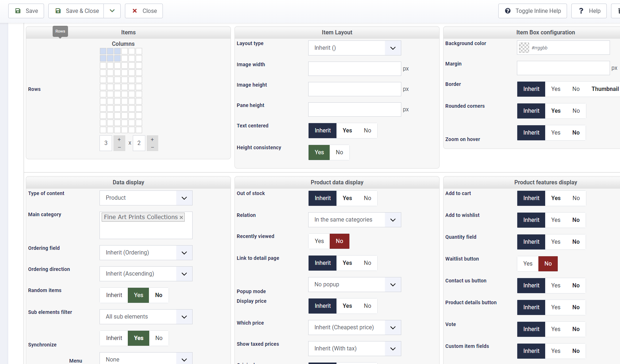Set Synchronize to No

coord(159,338)
